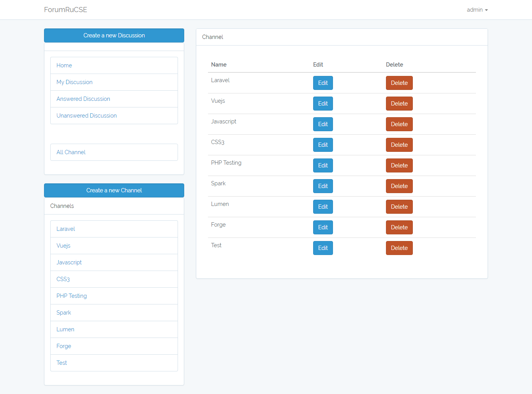The height and width of the screenshot is (394, 532).
Task: Click Create a new Discussion button
Action: tap(114, 35)
